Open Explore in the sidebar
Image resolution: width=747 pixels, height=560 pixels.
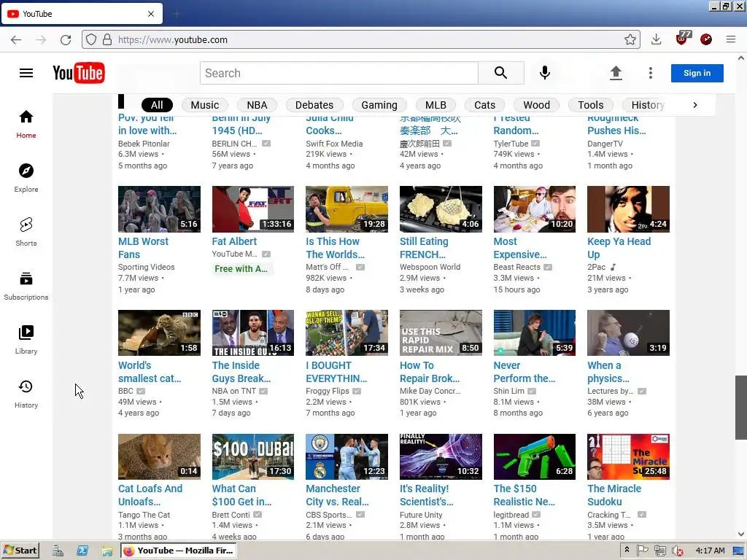(26, 178)
